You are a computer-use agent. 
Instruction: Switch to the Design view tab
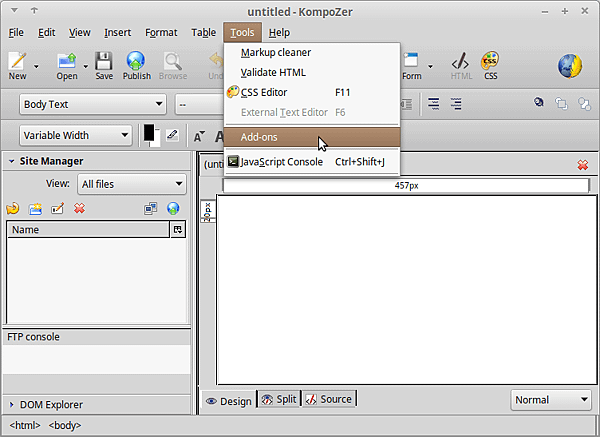pyautogui.click(x=228, y=401)
